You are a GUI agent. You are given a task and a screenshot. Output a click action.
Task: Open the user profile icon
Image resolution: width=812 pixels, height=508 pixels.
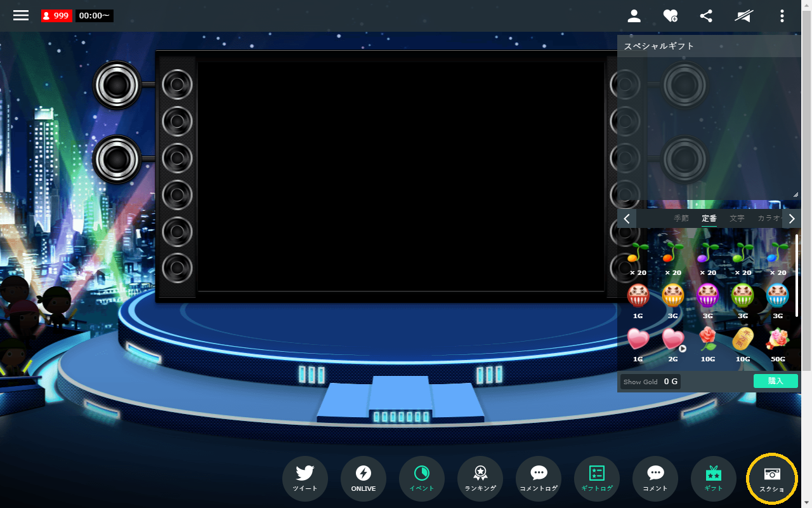(634, 16)
